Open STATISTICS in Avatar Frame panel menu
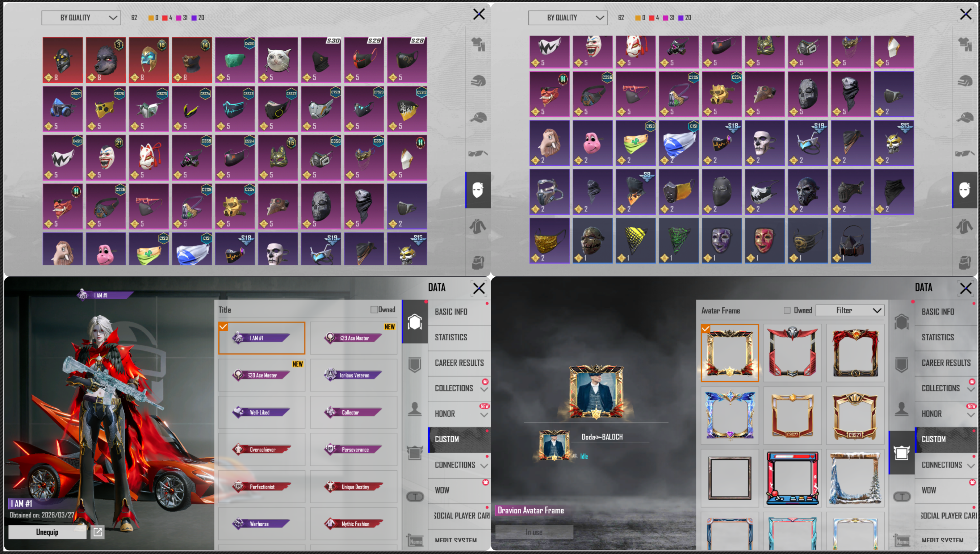The image size is (980, 554). pos(946,337)
